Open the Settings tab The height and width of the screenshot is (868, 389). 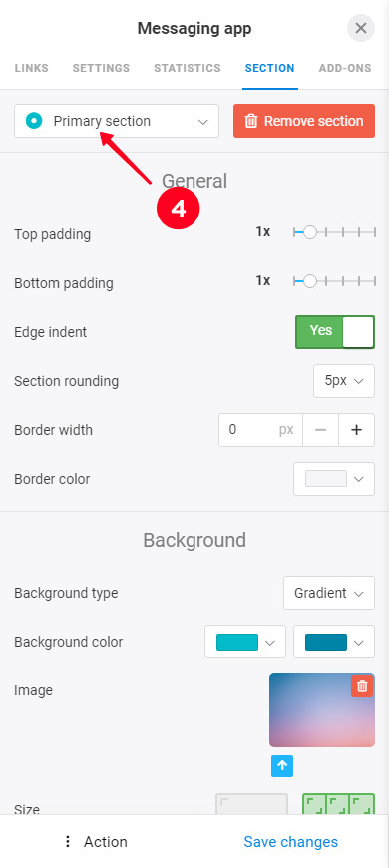click(x=101, y=68)
